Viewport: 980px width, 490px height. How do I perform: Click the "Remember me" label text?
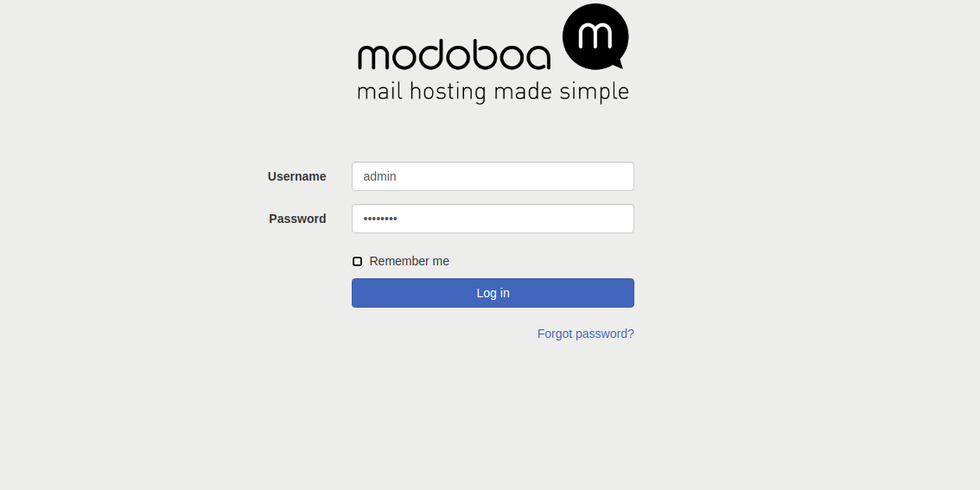pos(409,261)
